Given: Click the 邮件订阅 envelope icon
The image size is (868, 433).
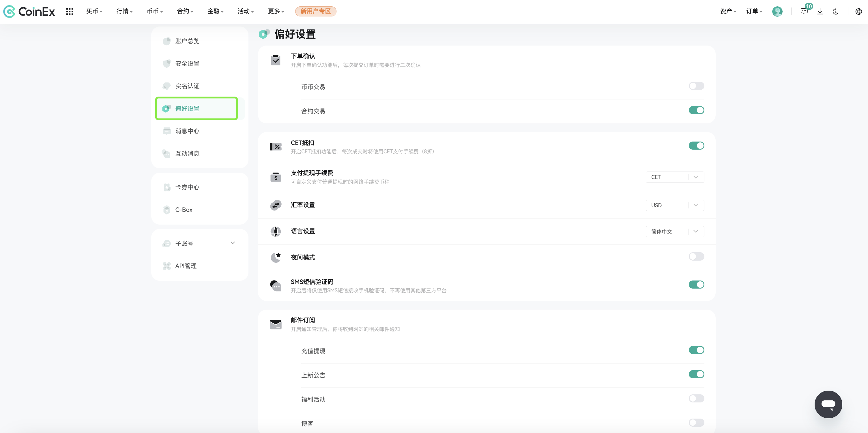Looking at the screenshot, I should 276,324.
